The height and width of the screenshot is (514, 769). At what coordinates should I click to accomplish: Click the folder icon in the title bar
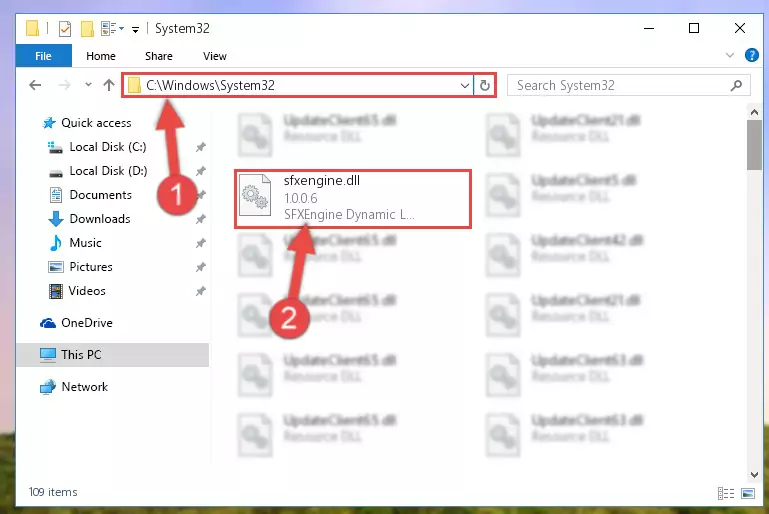point(32,28)
